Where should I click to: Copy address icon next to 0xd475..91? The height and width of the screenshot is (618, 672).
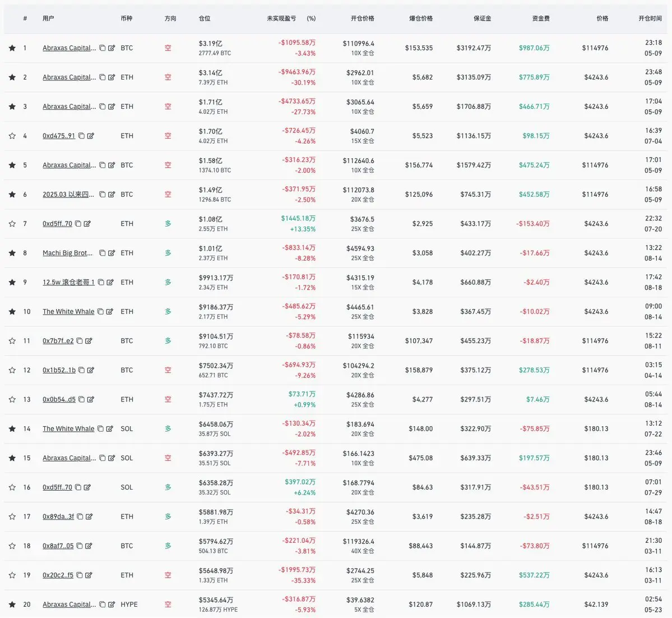click(x=81, y=136)
